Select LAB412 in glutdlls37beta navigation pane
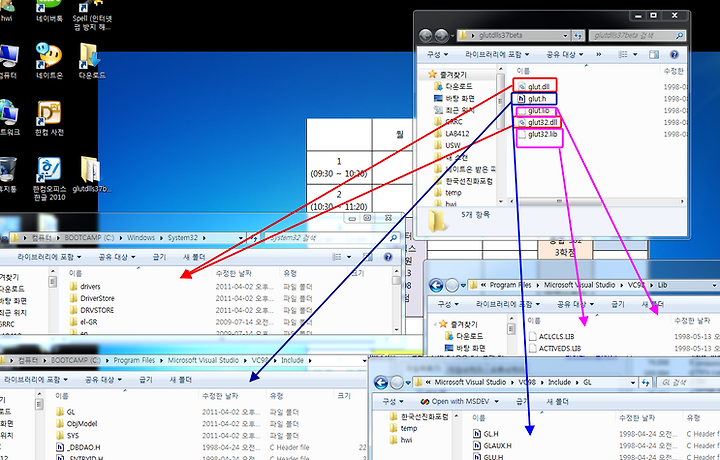 pos(457,134)
